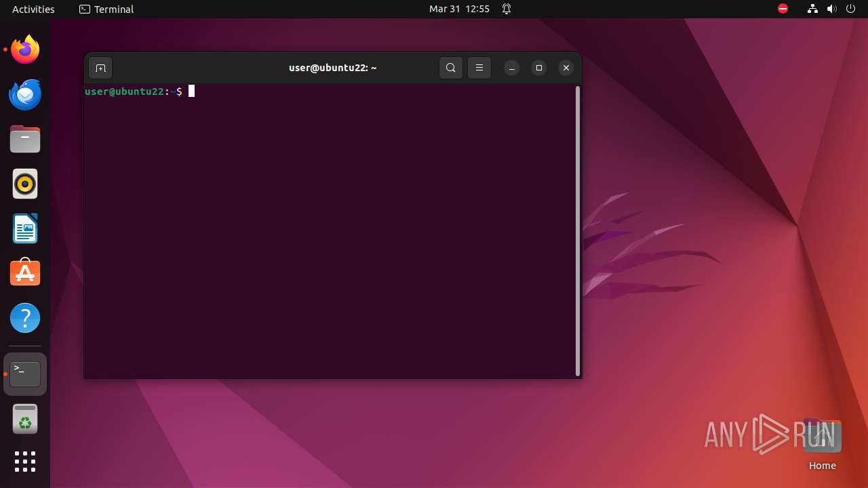The image size is (868, 488).
Task: Click the notification bell icon
Action: [507, 9]
